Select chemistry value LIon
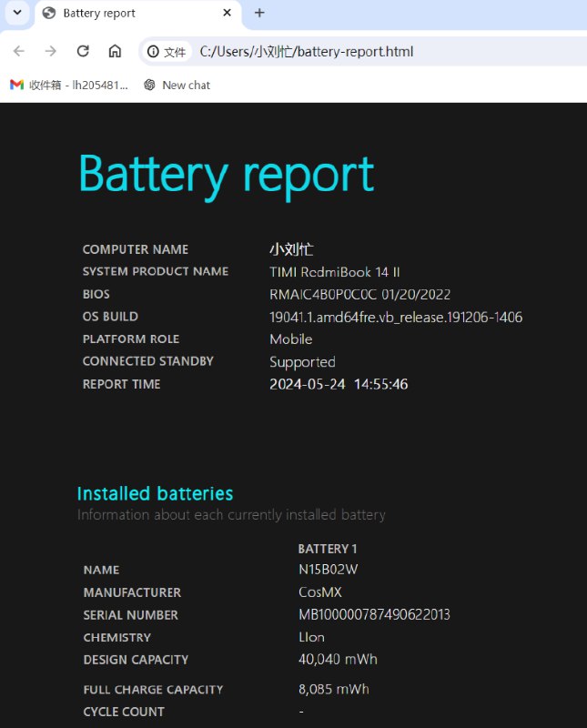The height and width of the screenshot is (728, 587). click(x=311, y=638)
